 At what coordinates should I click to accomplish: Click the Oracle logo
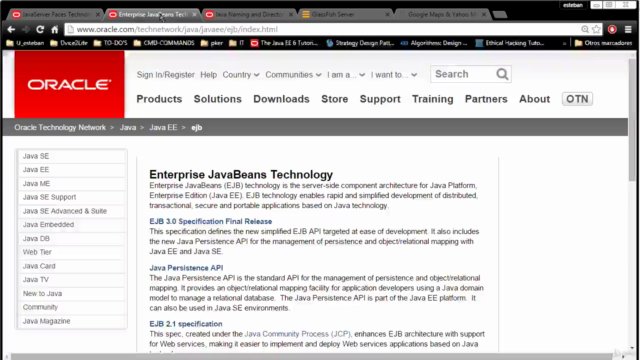pyautogui.click(x=69, y=84)
